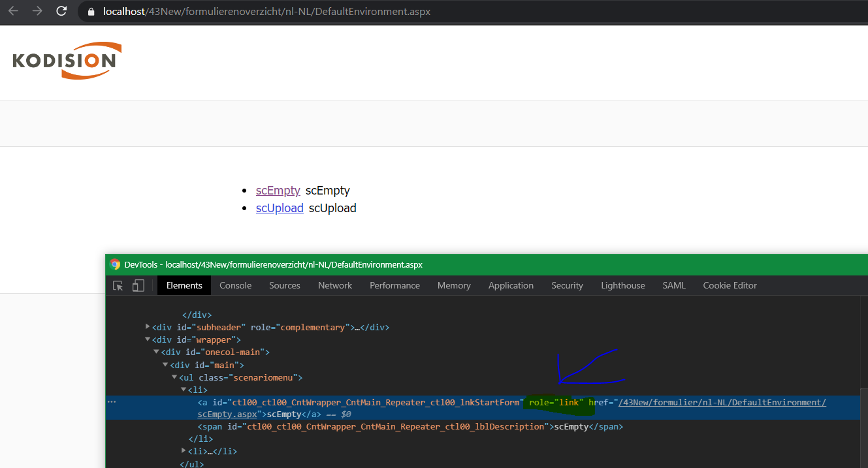Click the address bar URL
Viewport: 868px width, 468px height.
(266, 12)
